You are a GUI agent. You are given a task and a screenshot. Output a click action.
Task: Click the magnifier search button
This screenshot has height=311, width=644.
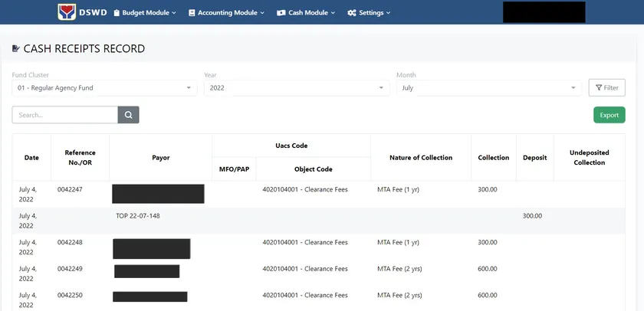coord(129,115)
